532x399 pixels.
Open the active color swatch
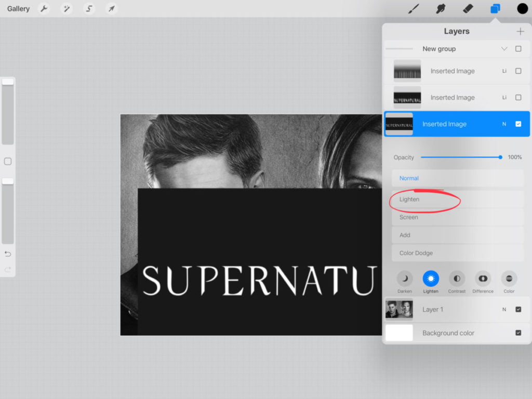[522, 9]
